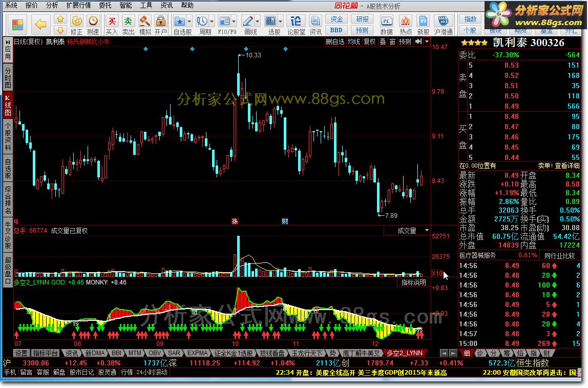This screenshot has height=388, width=588.
Task: Select the 多空2_LYNN indicator tab
Action: pos(404,354)
